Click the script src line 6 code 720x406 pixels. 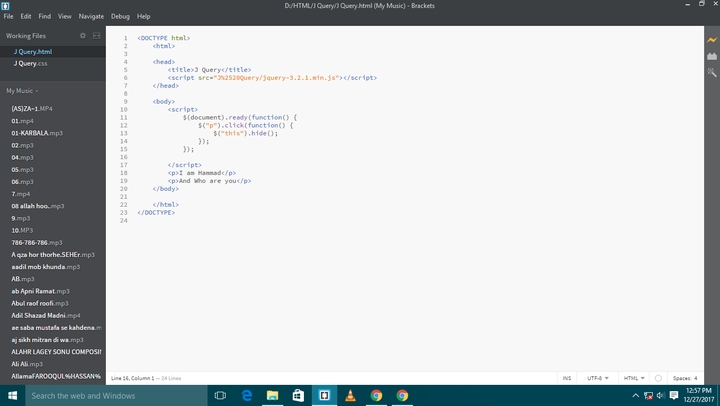point(272,78)
